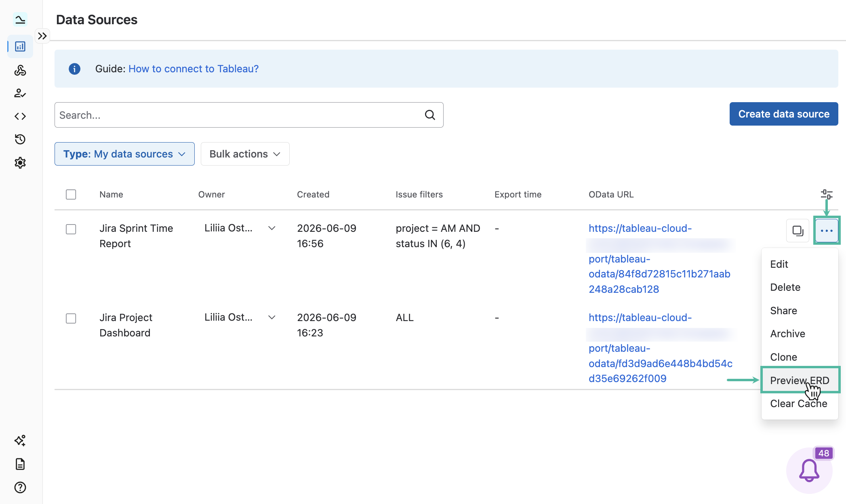This screenshot has height=504, width=846.
Task: Open the documentation page icon in sidebar
Action: pyautogui.click(x=20, y=464)
